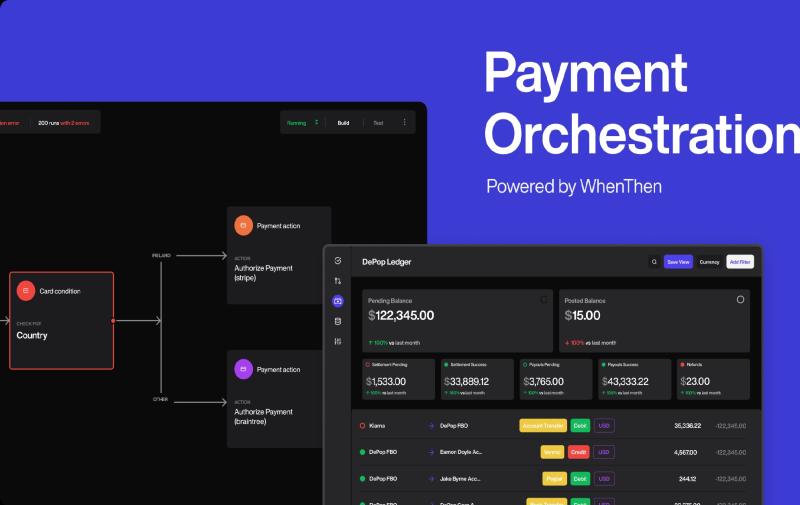Click the USD tag in Eamon Doyle row

(x=604, y=452)
